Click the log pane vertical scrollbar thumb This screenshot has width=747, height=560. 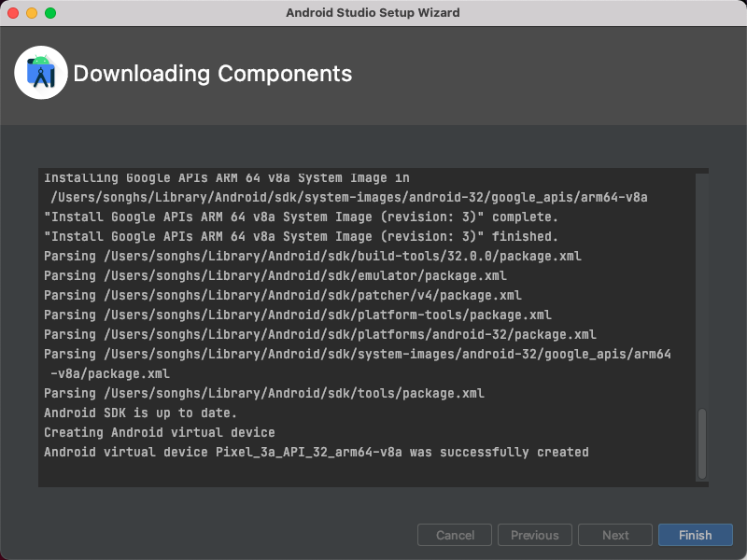[702, 443]
